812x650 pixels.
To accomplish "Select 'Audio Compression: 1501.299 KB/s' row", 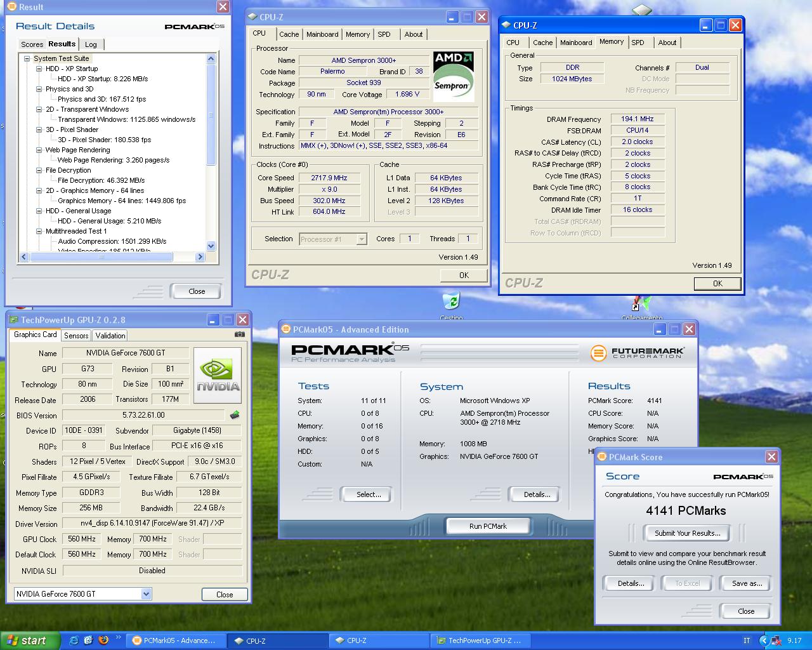I will coord(112,241).
